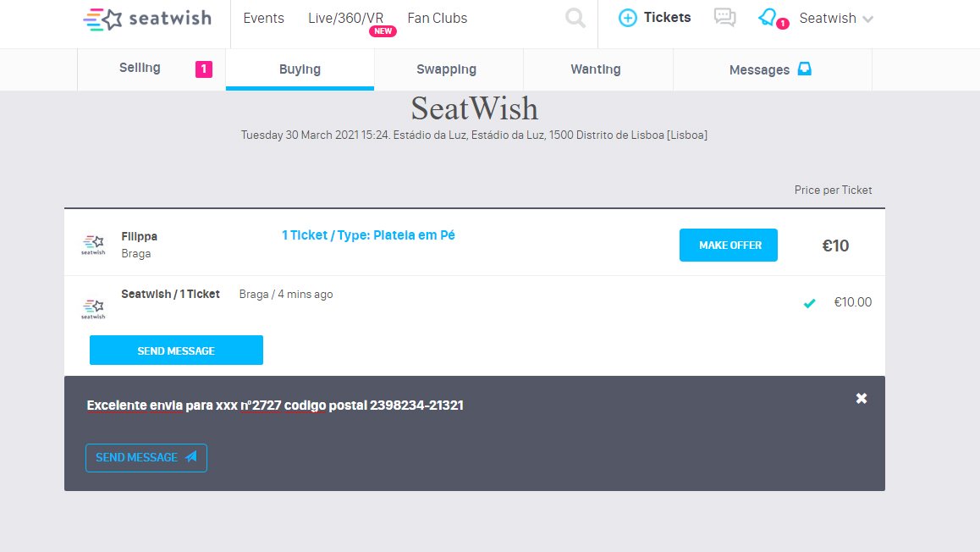Screen dimensions: 980x552
Task: Select the Buying tab
Action: 300,69
